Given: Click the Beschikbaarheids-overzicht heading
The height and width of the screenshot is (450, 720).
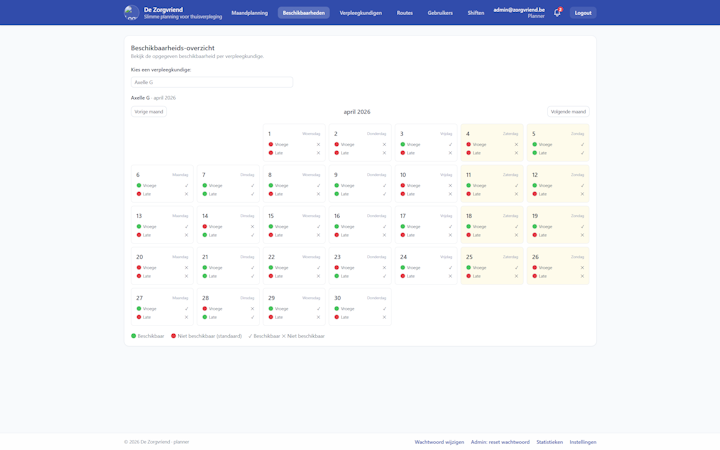Looking at the screenshot, I should tap(173, 48).
